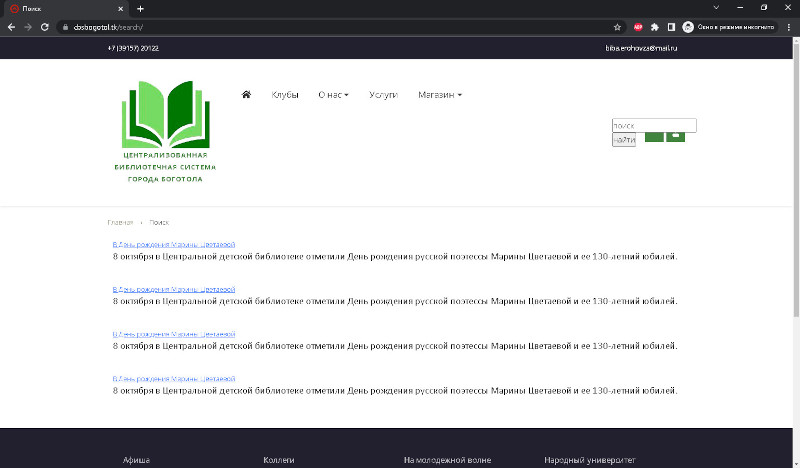The height and width of the screenshot is (468, 800).
Task: Open a new browser tab
Action: tap(140, 9)
